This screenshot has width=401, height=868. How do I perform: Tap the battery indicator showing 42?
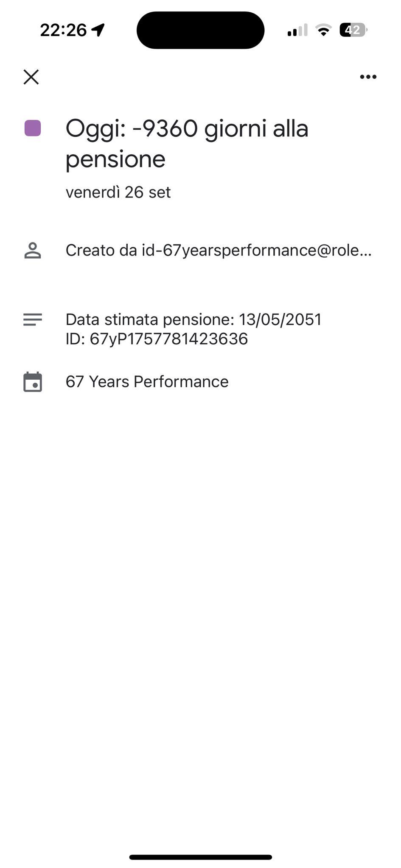(x=353, y=30)
